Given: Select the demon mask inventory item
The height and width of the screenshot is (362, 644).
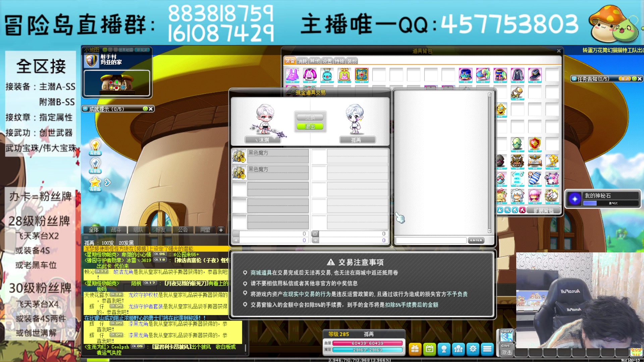Looking at the screenshot, I should coord(518,161).
